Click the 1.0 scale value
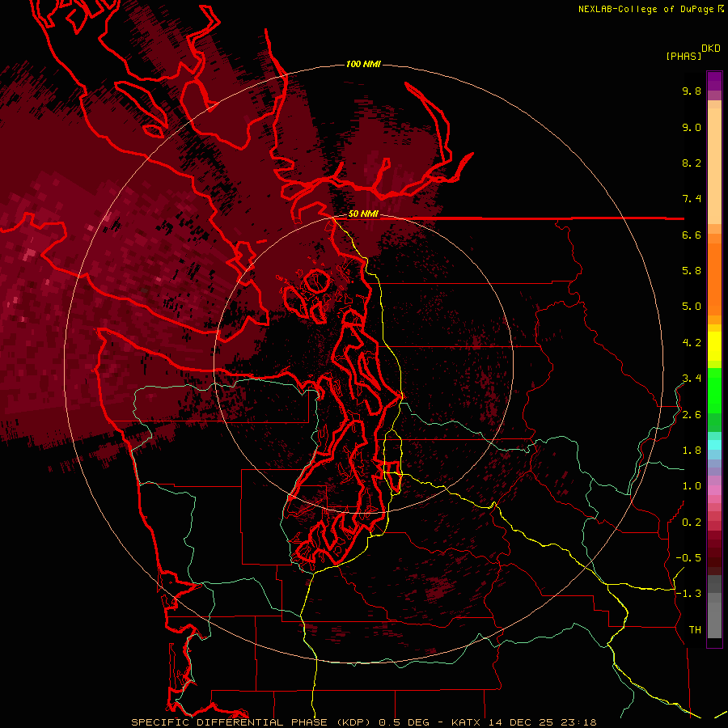728x728 pixels. click(x=692, y=486)
